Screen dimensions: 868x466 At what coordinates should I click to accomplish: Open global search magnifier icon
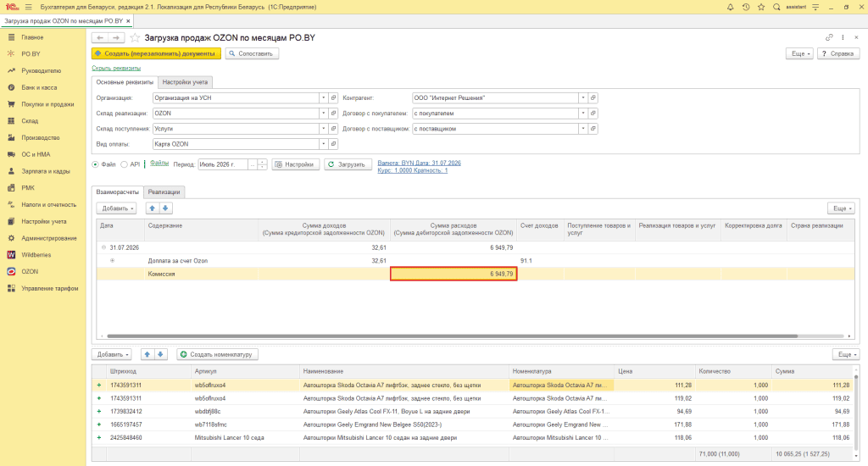point(776,7)
